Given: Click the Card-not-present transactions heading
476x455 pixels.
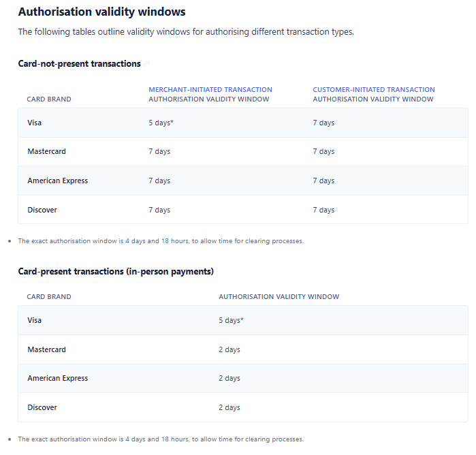Looking at the screenshot, I should pos(79,63).
